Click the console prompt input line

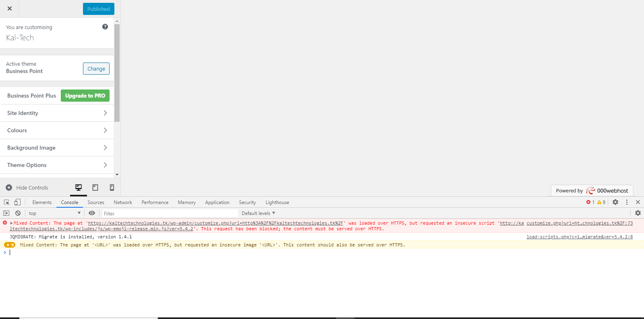pyautogui.click(x=322, y=252)
